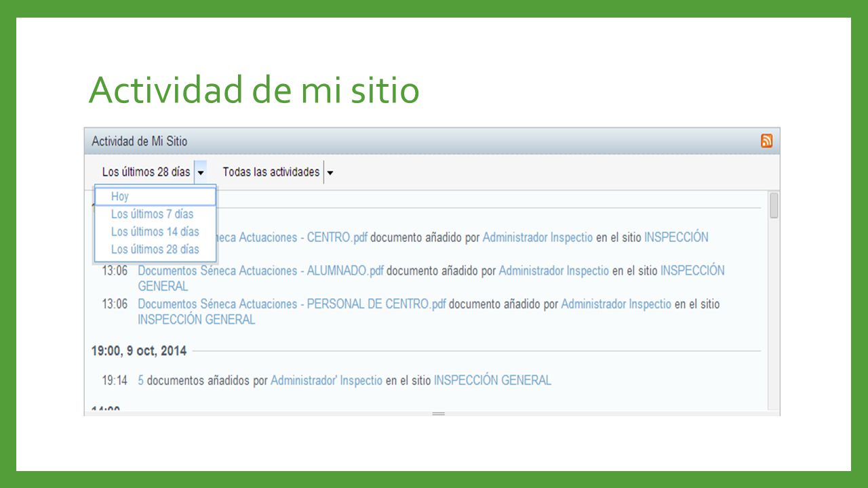The image size is (868, 488).
Task: Open INSPECCIÓN site link in the CENTRO.pdf row
Action: click(676, 238)
